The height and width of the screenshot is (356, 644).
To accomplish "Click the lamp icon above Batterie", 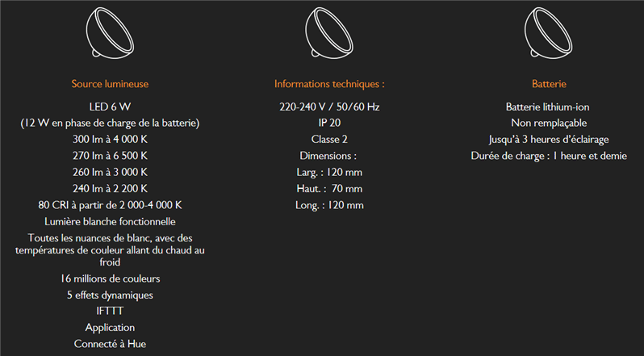I will click(549, 33).
